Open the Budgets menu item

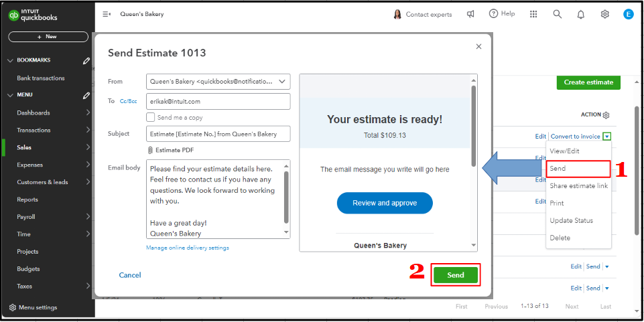(28, 269)
